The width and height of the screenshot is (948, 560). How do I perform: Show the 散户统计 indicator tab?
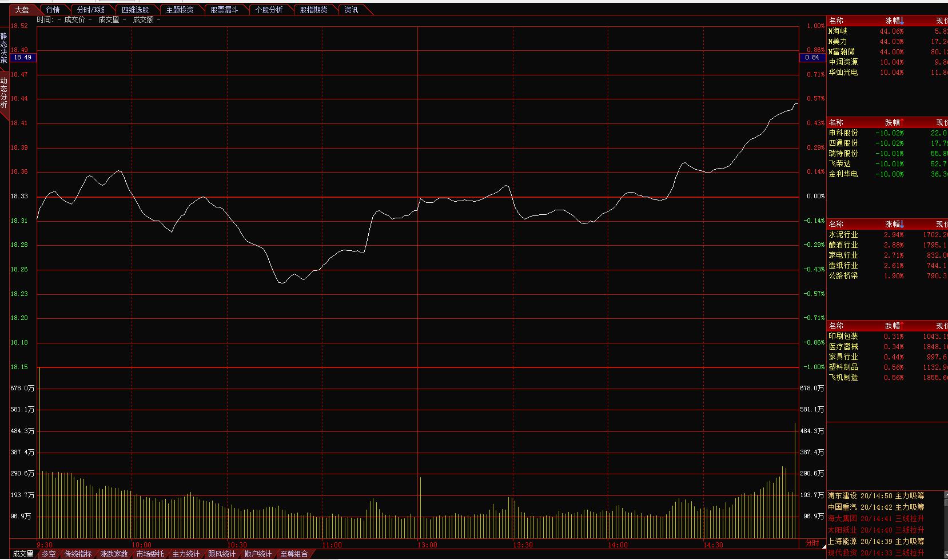click(258, 554)
